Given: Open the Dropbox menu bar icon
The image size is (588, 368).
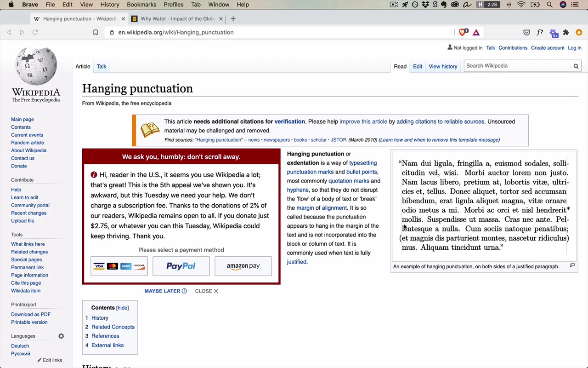Looking at the screenshot, I should point(425,5).
